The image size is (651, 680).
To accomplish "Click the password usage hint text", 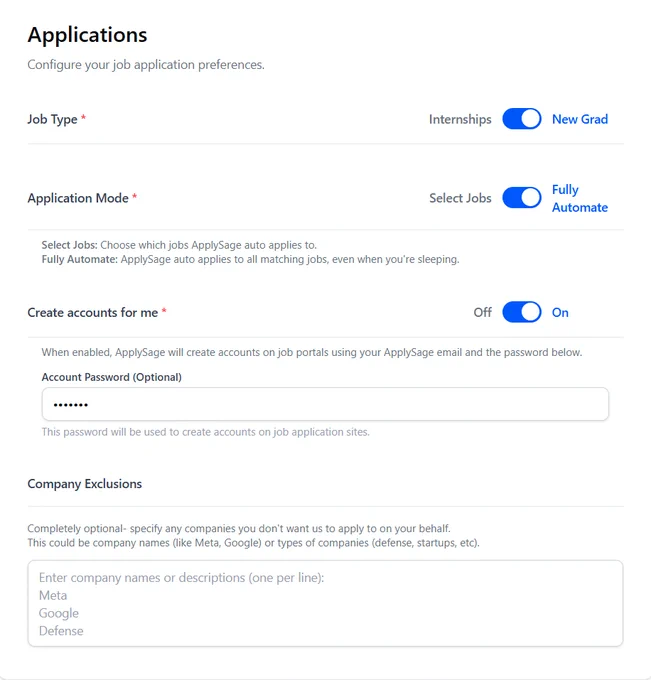I will pyautogui.click(x=206, y=432).
